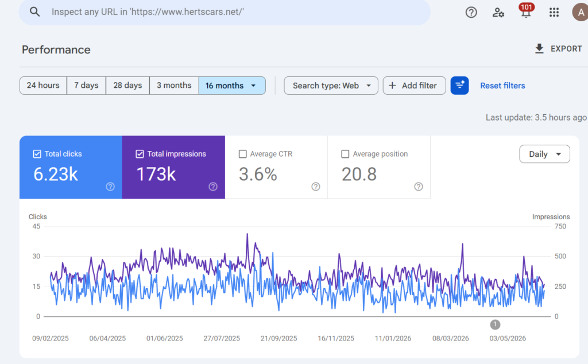Enable the Average CTR checkbox
This screenshot has height=364, width=588.
[x=243, y=154]
